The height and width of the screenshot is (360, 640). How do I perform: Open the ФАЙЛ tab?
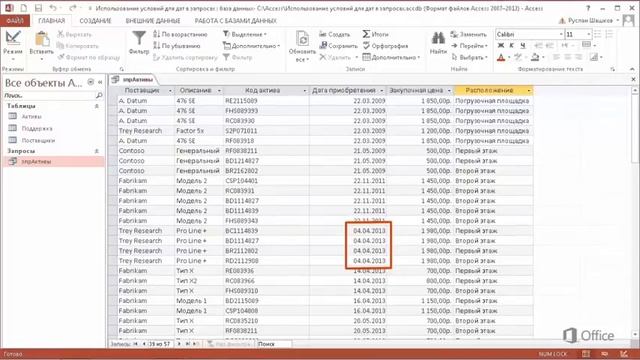click(x=15, y=20)
